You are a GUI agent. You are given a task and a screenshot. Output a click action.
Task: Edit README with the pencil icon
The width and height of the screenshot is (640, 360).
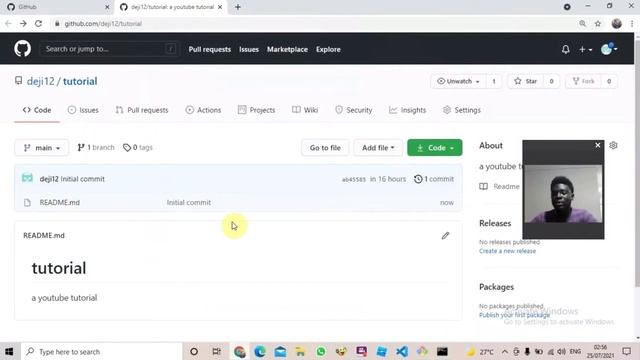(445, 236)
